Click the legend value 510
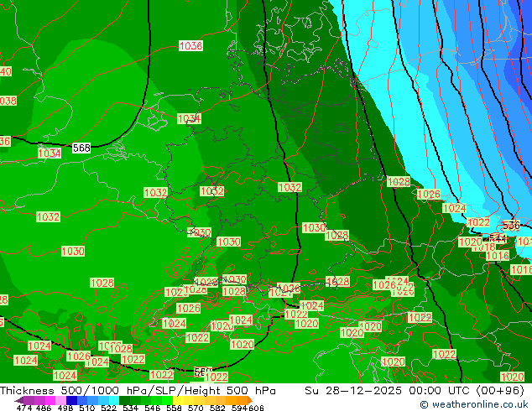Viewport: 532px width, 411px height. [87, 408]
